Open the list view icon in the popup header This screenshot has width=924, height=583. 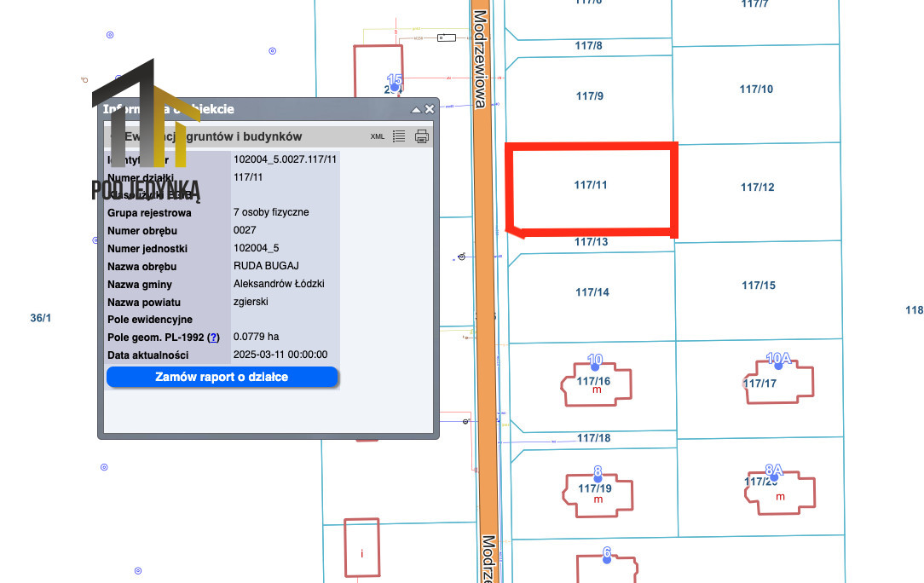tap(399, 136)
